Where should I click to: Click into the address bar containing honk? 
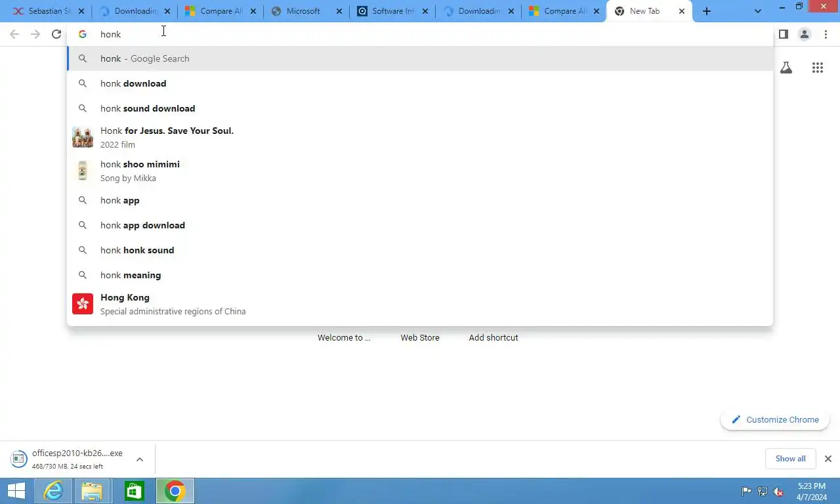pos(420,34)
